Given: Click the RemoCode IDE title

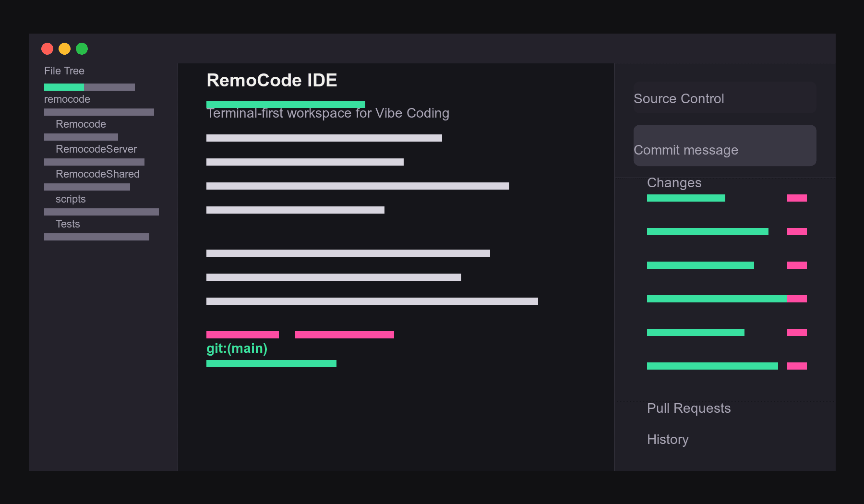Looking at the screenshot, I should pyautogui.click(x=272, y=80).
